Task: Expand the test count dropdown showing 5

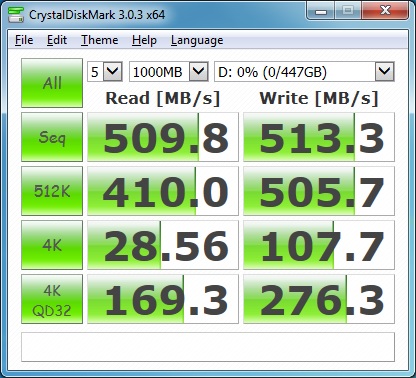Action: pos(112,71)
